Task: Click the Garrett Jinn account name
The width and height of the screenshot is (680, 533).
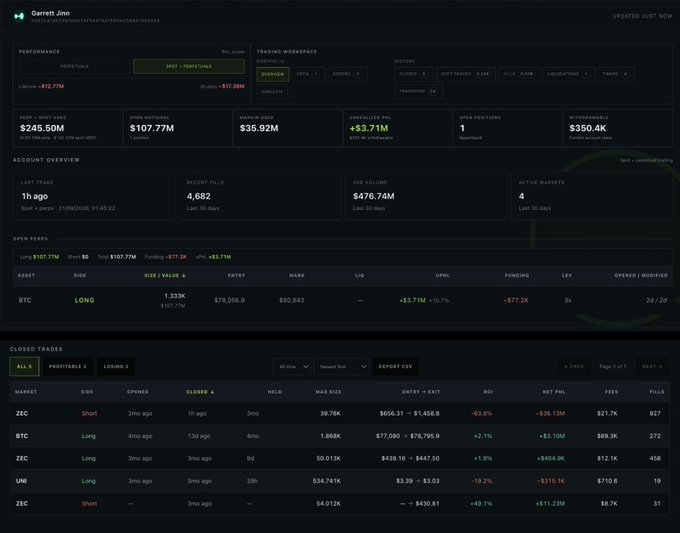Action: coord(50,13)
